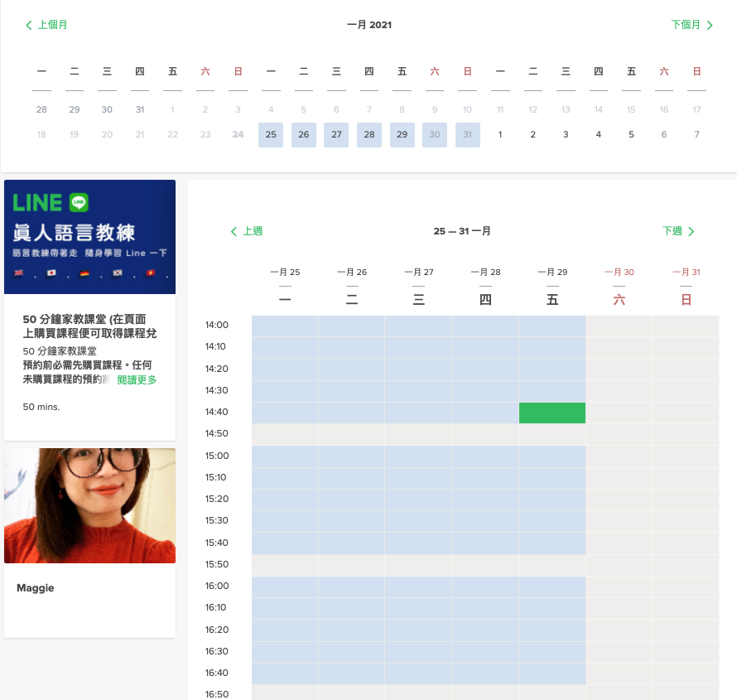Book the green 14:40 slot on Friday

(x=552, y=412)
